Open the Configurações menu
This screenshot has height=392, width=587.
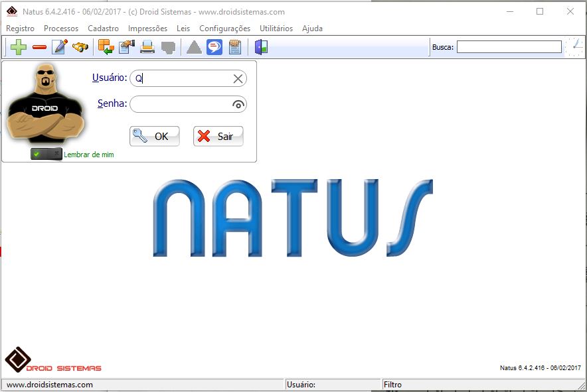(x=224, y=29)
